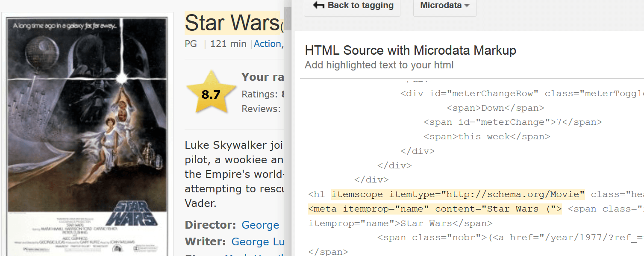This screenshot has width=644, height=256.
Task: Open the George director link
Action: tap(260, 225)
